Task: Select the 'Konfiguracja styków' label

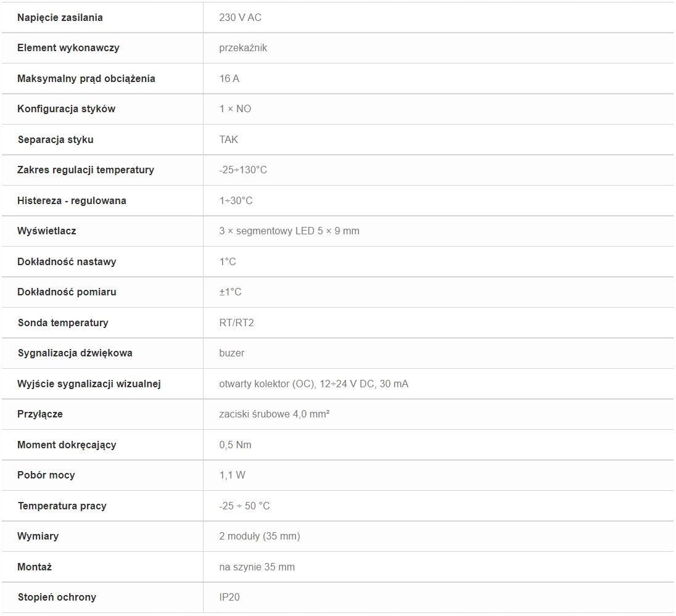Action: (x=66, y=109)
